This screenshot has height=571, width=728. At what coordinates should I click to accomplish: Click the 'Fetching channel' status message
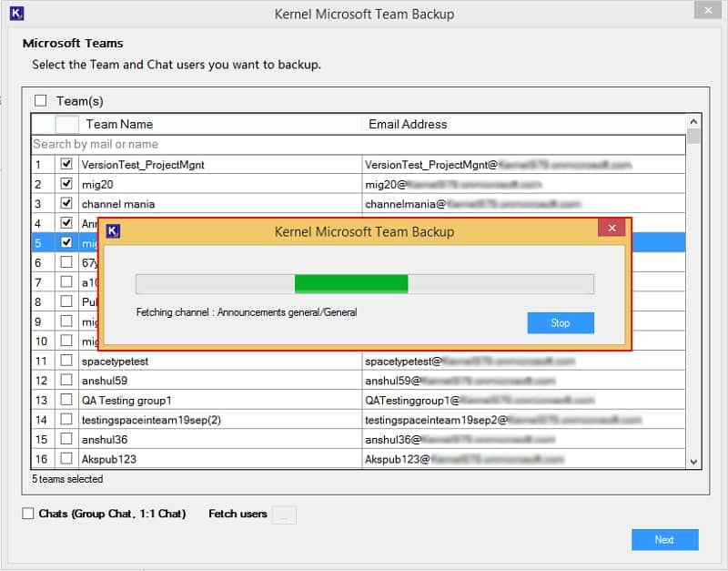(x=247, y=312)
